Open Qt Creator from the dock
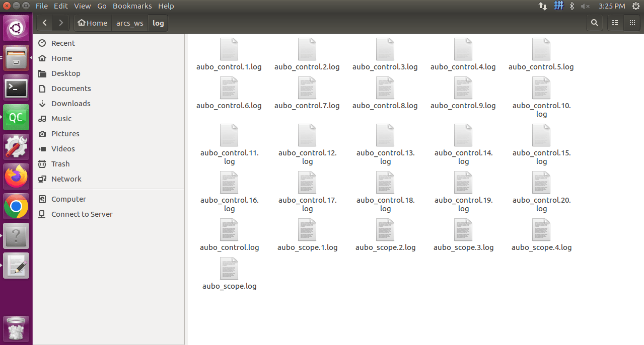Screen dimensions: 644x345 [17, 118]
